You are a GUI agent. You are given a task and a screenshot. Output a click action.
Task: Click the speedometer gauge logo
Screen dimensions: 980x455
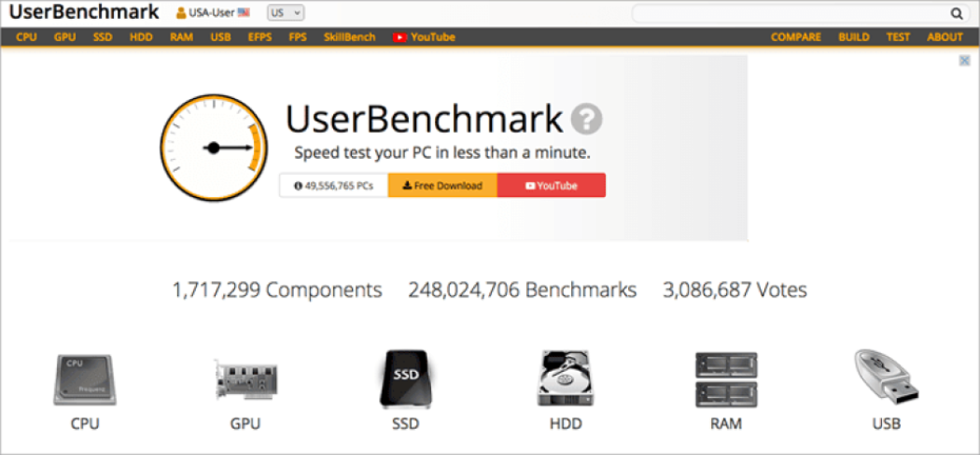pyautogui.click(x=214, y=148)
